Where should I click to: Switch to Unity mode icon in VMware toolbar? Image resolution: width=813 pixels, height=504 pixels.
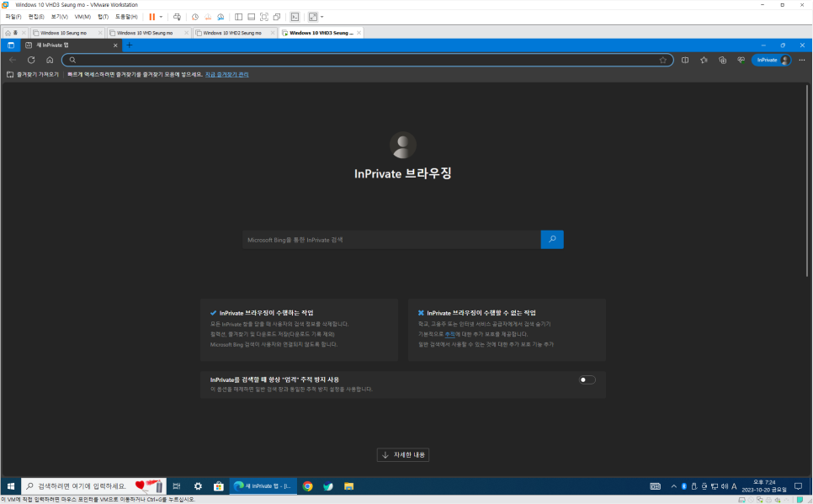tap(277, 17)
